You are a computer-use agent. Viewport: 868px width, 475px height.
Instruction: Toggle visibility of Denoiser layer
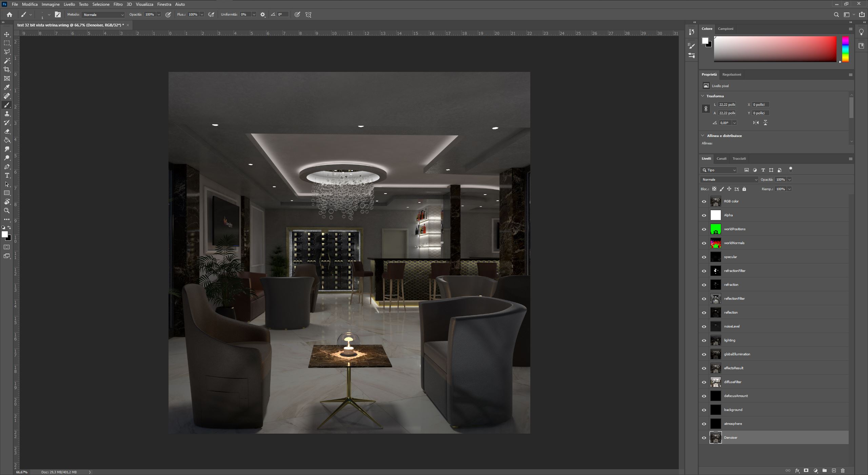click(x=704, y=438)
